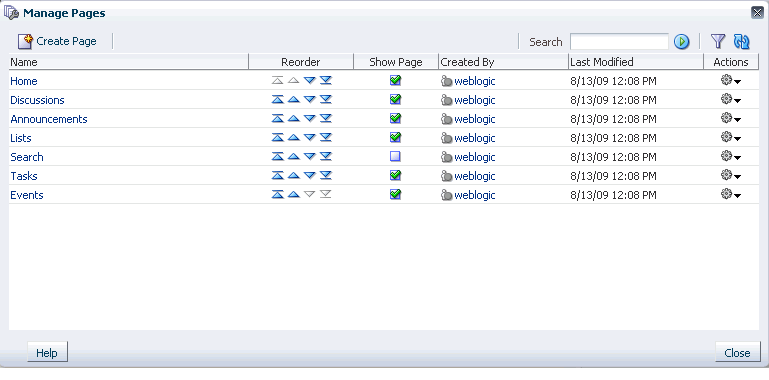The height and width of the screenshot is (380, 769).
Task: Open the Home page link
Action: point(24,81)
